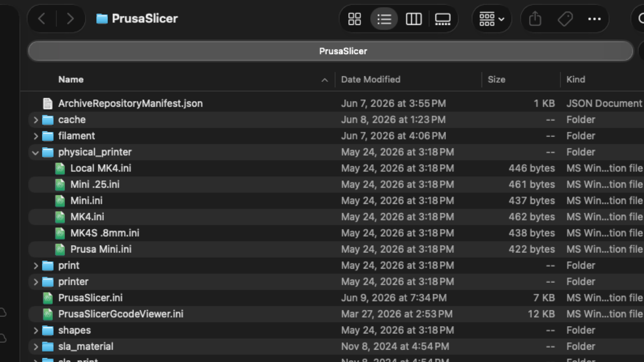Viewport: 644px width, 362px height.
Task: Click the Name column sort direction arrow
Action: (324, 80)
